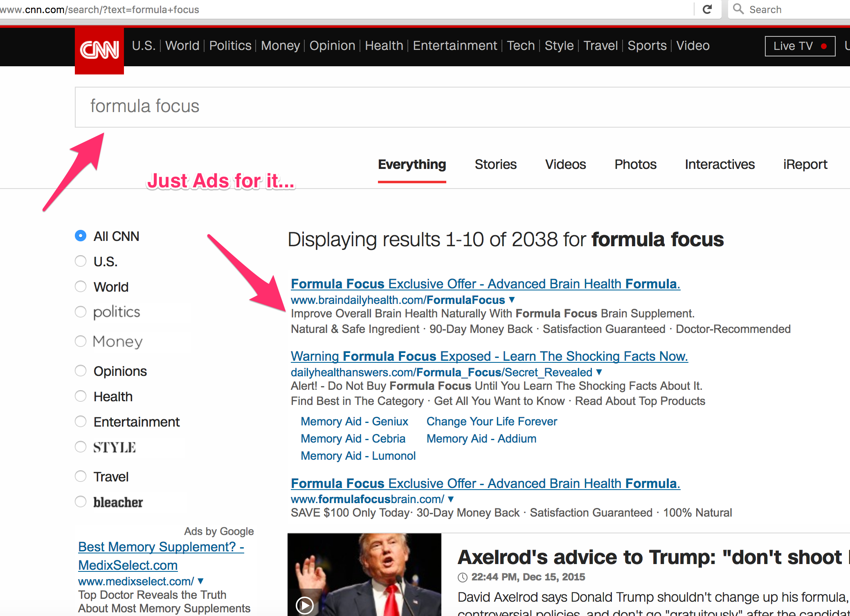850x616 pixels.
Task: Open Axelrod's advice to Trump headline
Action: pyautogui.click(x=653, y=557)
